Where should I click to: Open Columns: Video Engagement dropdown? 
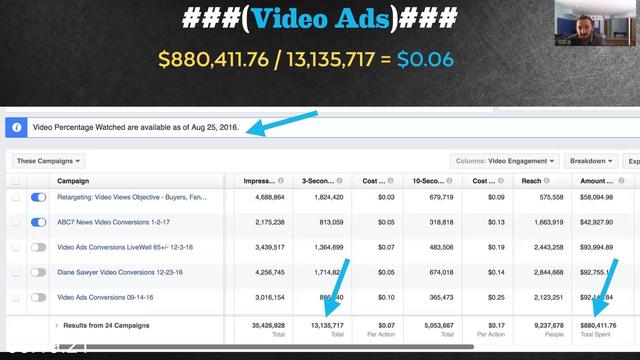[504, 161]
